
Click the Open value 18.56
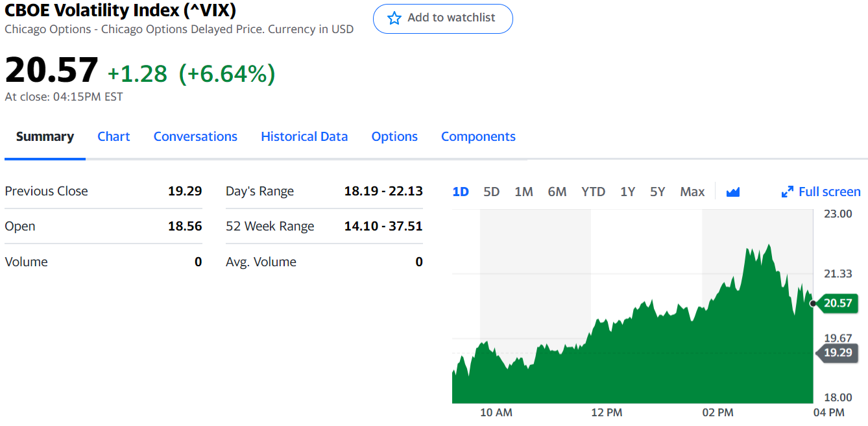185,226
